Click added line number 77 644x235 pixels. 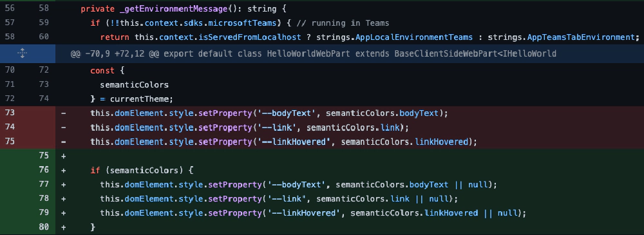click(x=44, y=184)
